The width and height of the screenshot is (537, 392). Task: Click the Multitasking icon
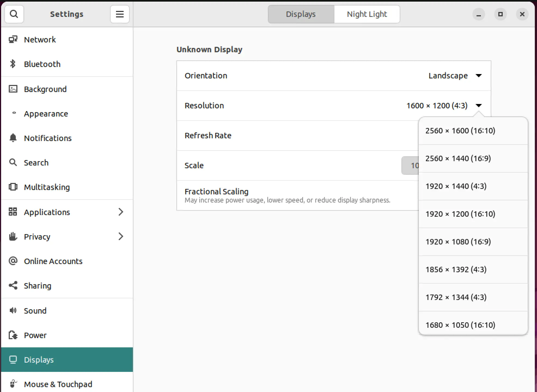pyautogui.click(x=13, y=187)
